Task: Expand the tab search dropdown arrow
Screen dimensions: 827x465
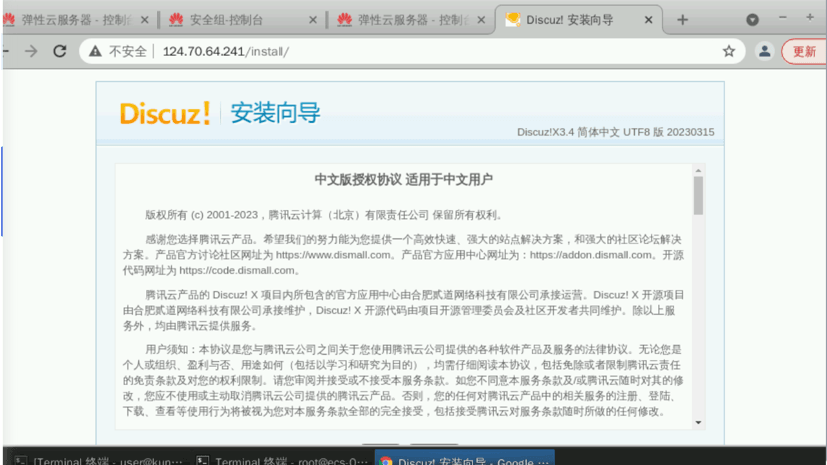Action: click(752, 19)
